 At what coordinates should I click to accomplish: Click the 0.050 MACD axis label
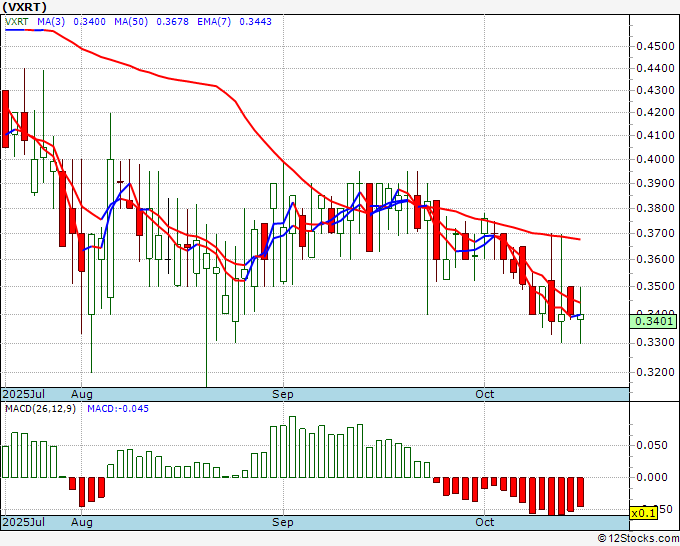(652, 445)
